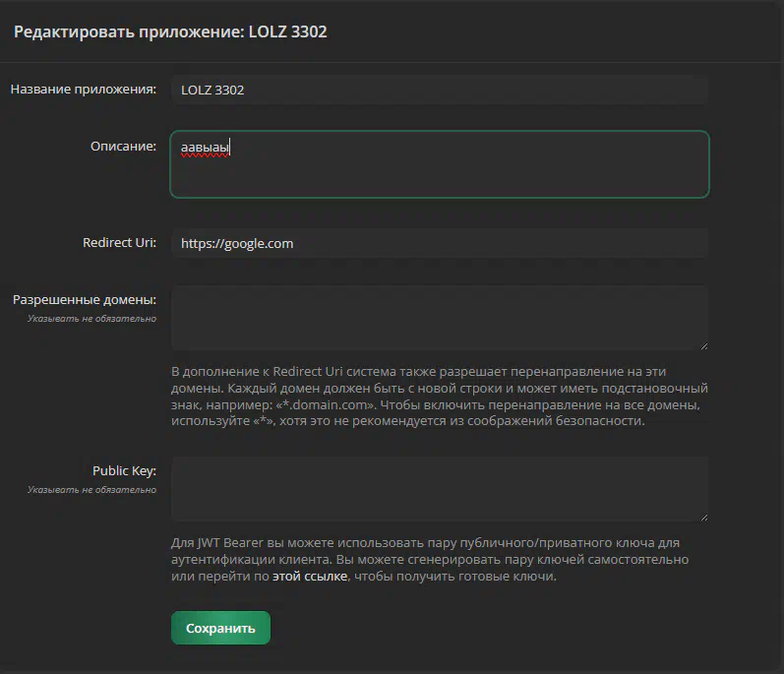
Task: Click the "Название приложения:" label
Action: pyautogui.click(x=84, y=90)
